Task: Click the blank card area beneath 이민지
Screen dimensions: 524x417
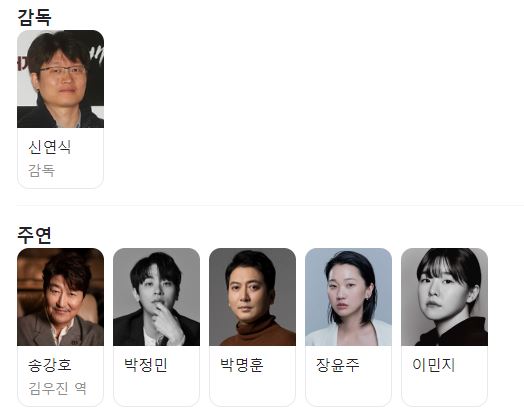Action: pos(444,389)
